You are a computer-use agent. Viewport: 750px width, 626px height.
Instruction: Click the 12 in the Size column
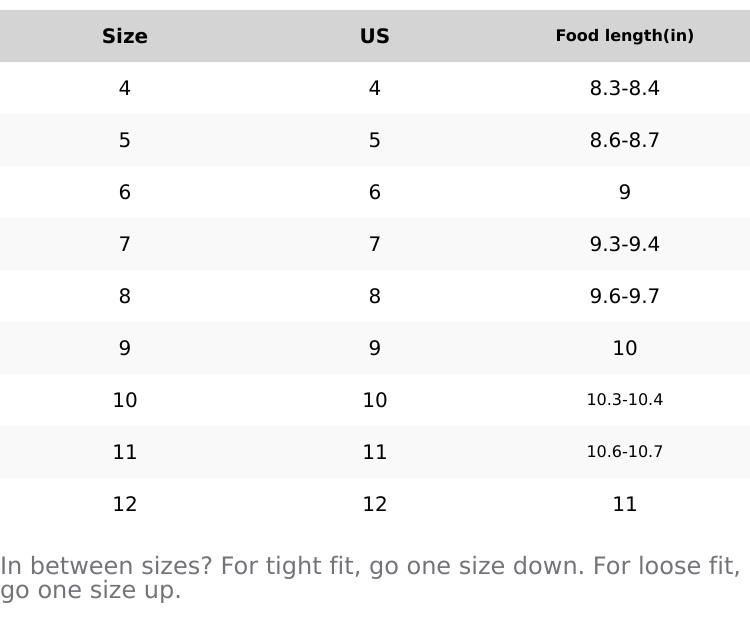(125, 504)
